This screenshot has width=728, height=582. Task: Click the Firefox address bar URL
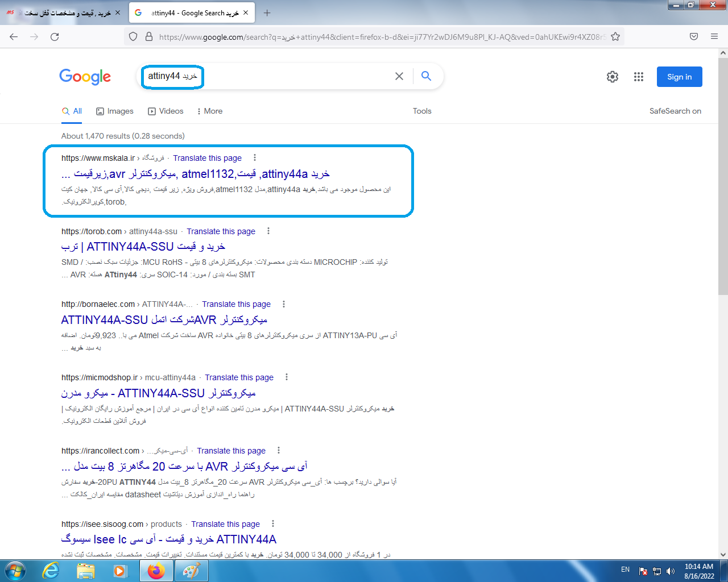point(381,36)
